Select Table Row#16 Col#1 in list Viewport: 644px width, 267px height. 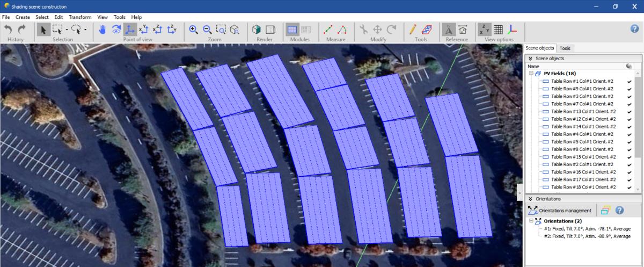click(583, 171)
